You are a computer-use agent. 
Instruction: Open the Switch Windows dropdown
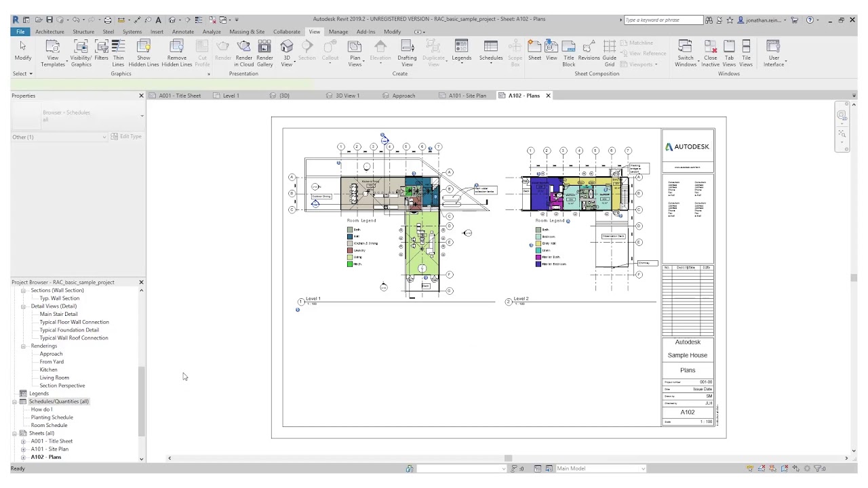(x=686, y=53)
